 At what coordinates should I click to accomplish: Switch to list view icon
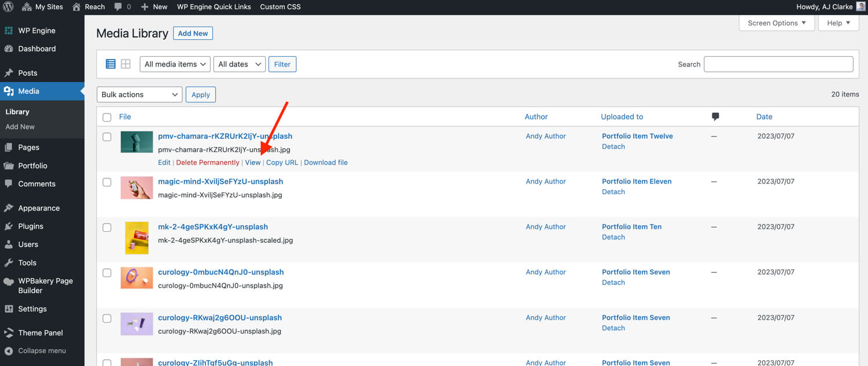pos(111,64)
